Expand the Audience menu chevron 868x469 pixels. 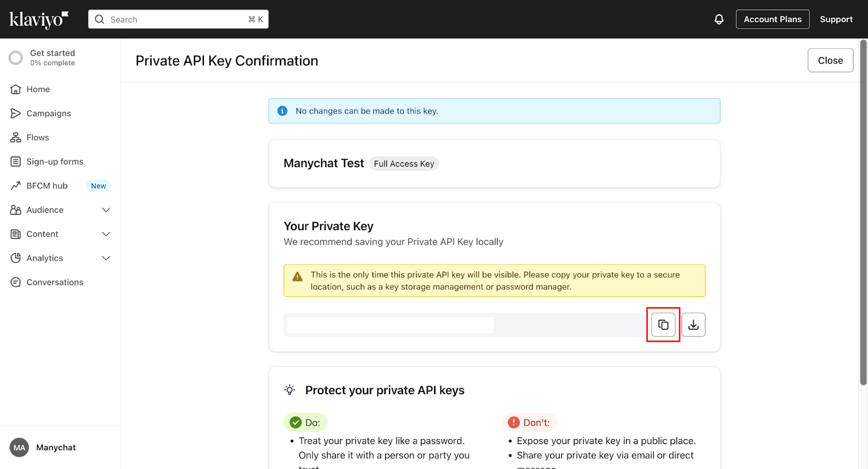click(x=106, y=210)
